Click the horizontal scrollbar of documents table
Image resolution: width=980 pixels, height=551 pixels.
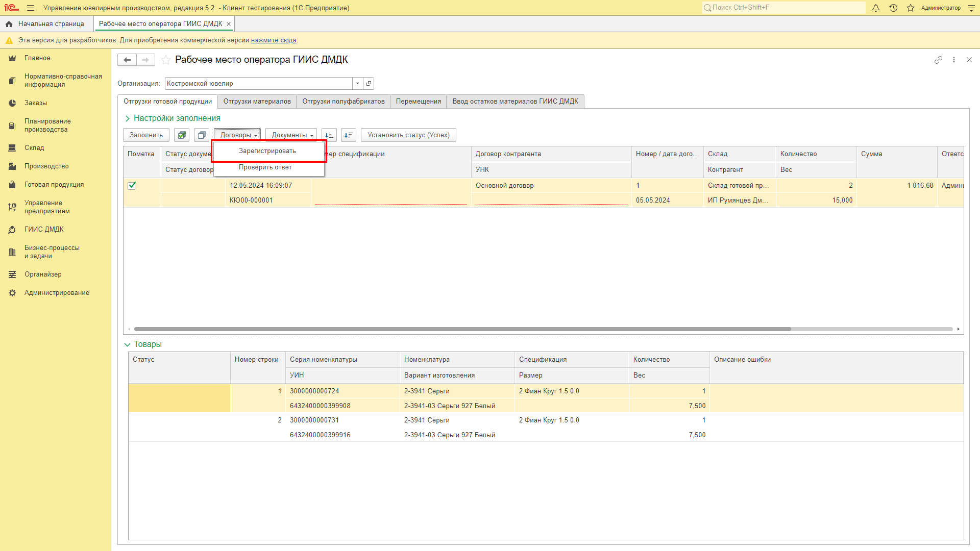462,329
